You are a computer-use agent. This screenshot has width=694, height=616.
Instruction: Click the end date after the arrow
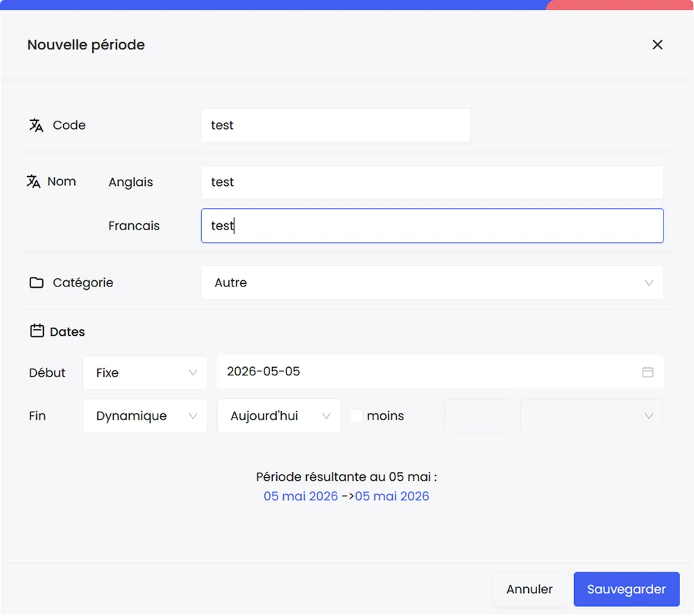391,497
